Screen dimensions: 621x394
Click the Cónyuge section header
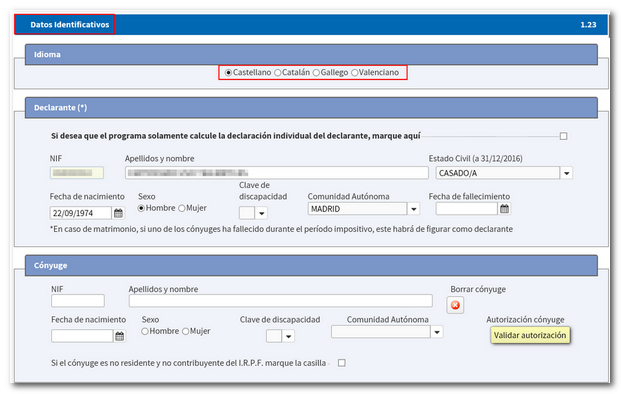coord(311,265)
